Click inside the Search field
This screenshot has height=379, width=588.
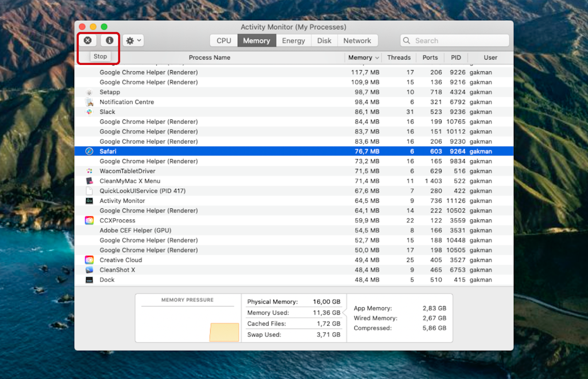(454, 40)
